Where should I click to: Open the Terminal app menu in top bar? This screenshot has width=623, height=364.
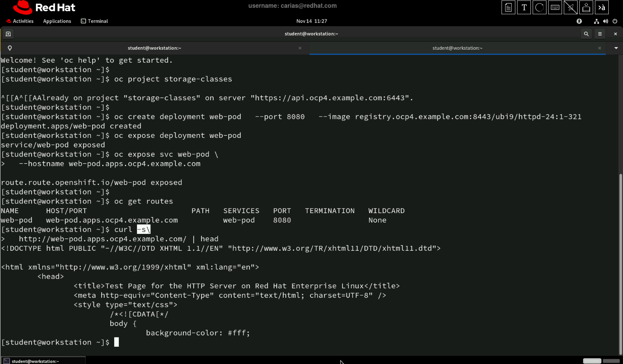click(x=94, y=21)
